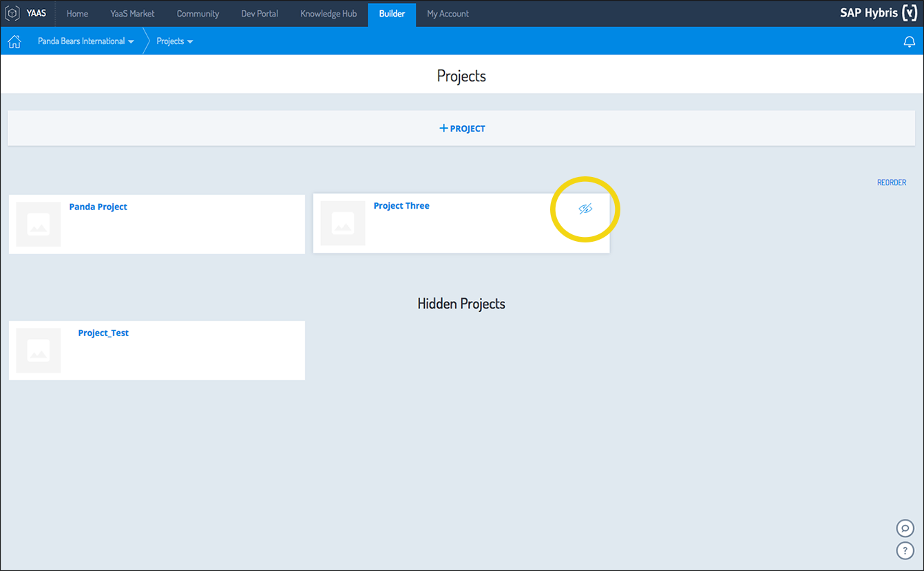Expand the Projects breadcrumb dropdown

[x=174, y=41]
